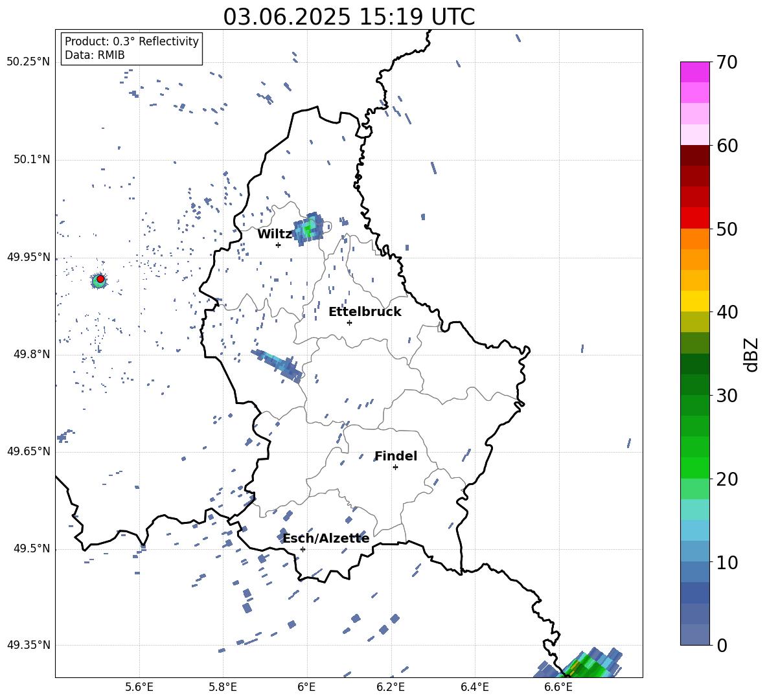The image size is (767, 700).
Task: Click the colorbar value 70
Action: coord(727,62)
